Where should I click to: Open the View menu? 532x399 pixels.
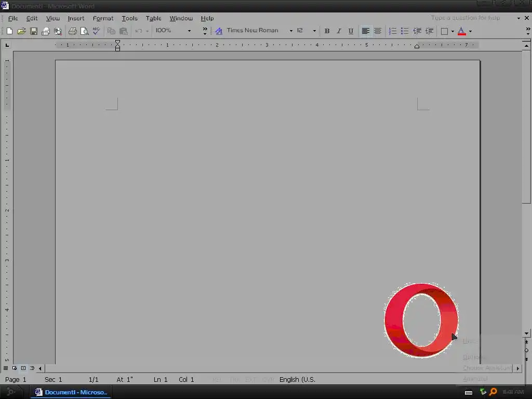(53, 18)
